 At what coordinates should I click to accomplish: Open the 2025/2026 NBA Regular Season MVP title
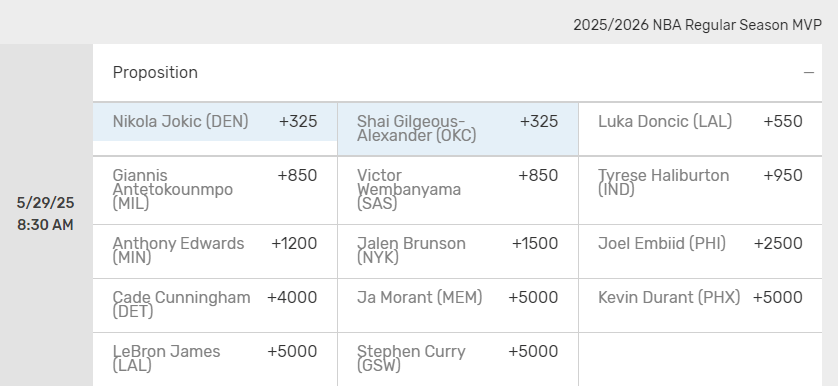point(697,25)
